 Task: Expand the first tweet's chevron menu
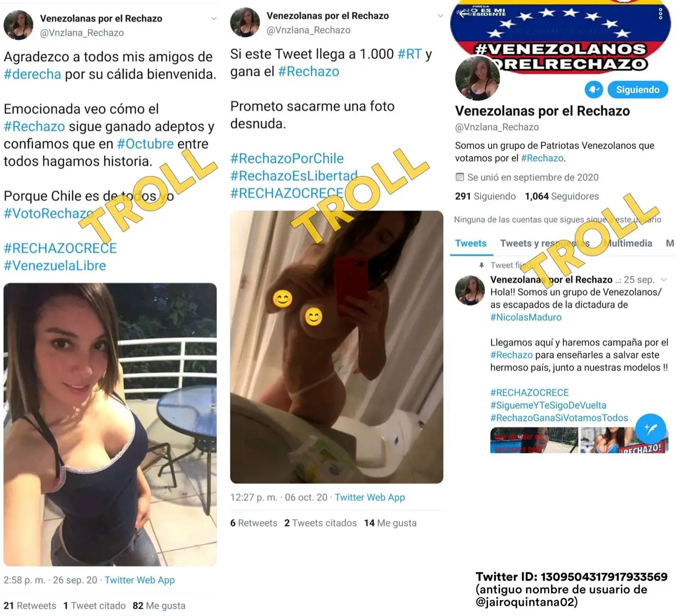(213, 19)
